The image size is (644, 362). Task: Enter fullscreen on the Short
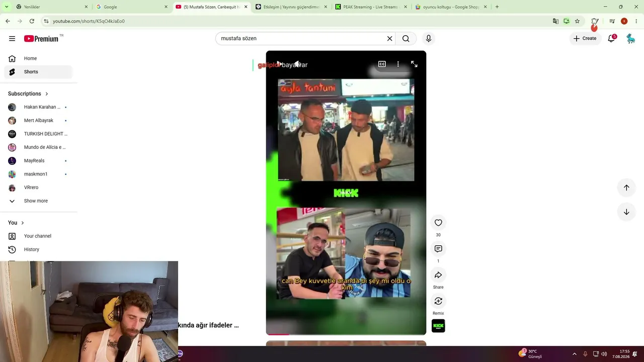coord(414,64)
